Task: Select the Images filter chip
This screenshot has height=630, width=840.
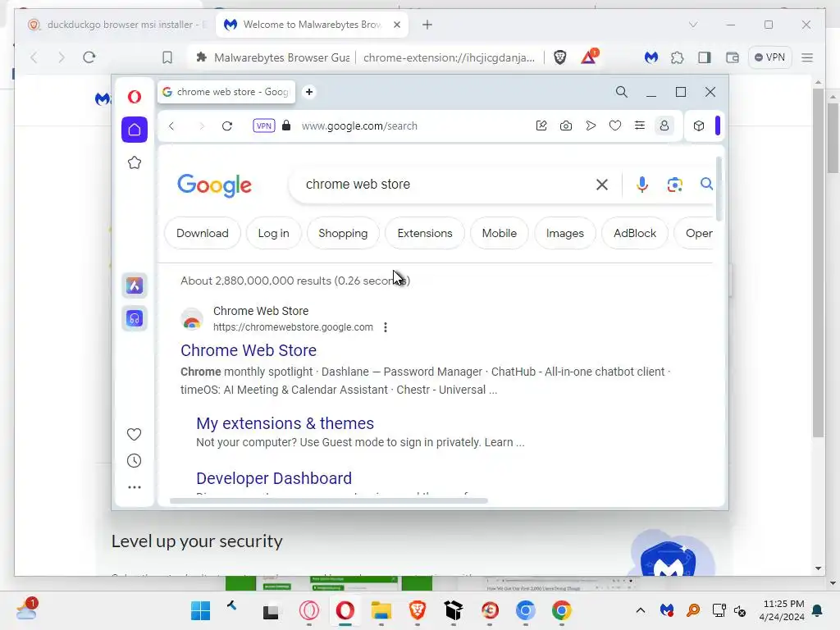Action: [565, 234]
